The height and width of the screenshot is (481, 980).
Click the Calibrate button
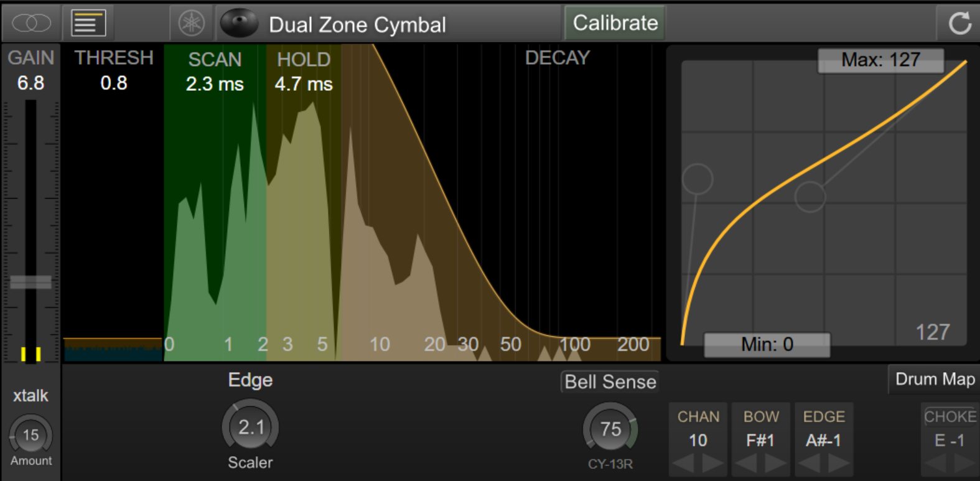click(615, 23)
